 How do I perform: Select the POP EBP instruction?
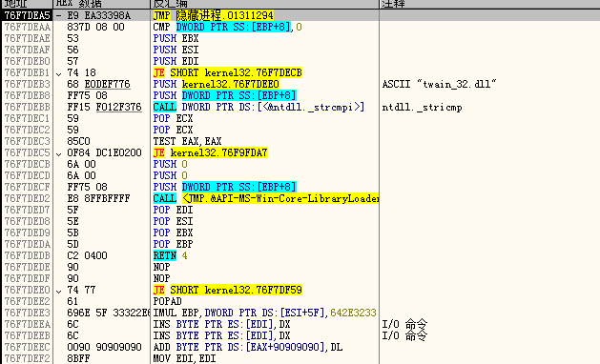click(x=173, y=244)
